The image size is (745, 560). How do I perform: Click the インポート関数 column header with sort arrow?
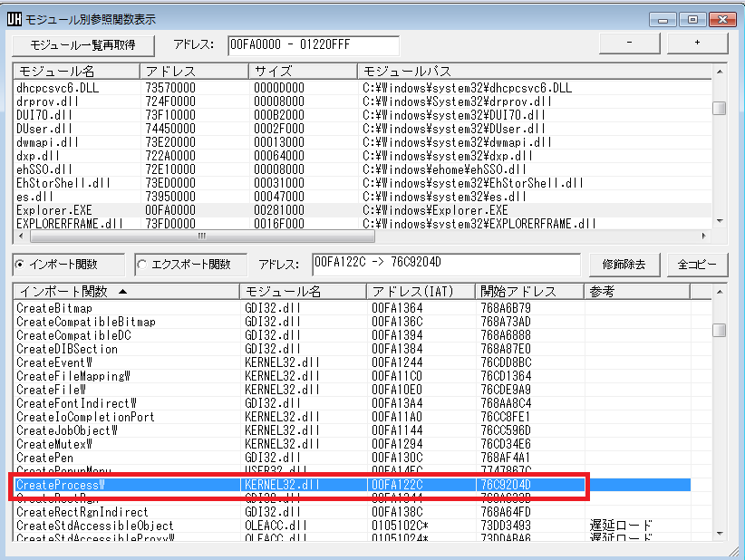pos(126,291)
